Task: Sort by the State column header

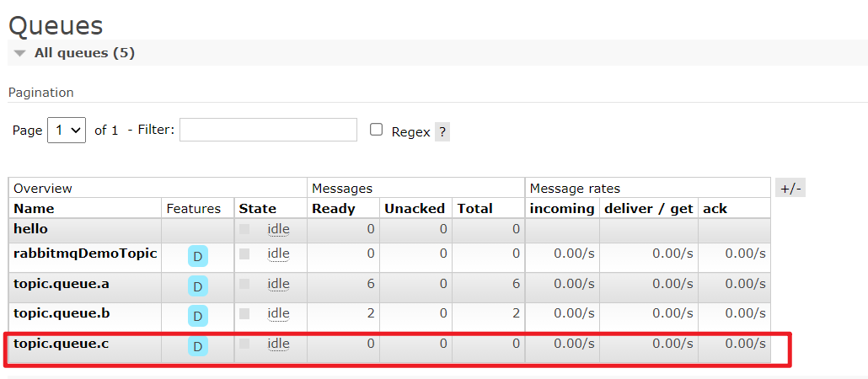Action: pos(257,209)
